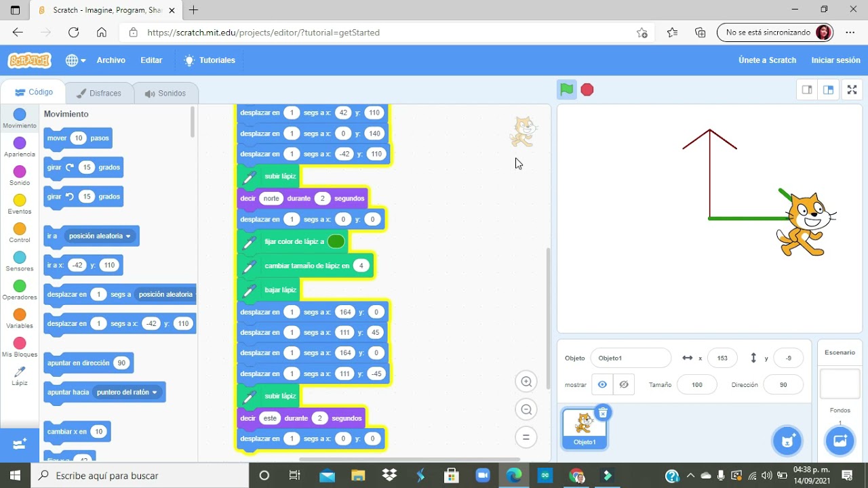Click the 'bajar lápiz' block in the script
868x488 pixels.
[269, 289]
